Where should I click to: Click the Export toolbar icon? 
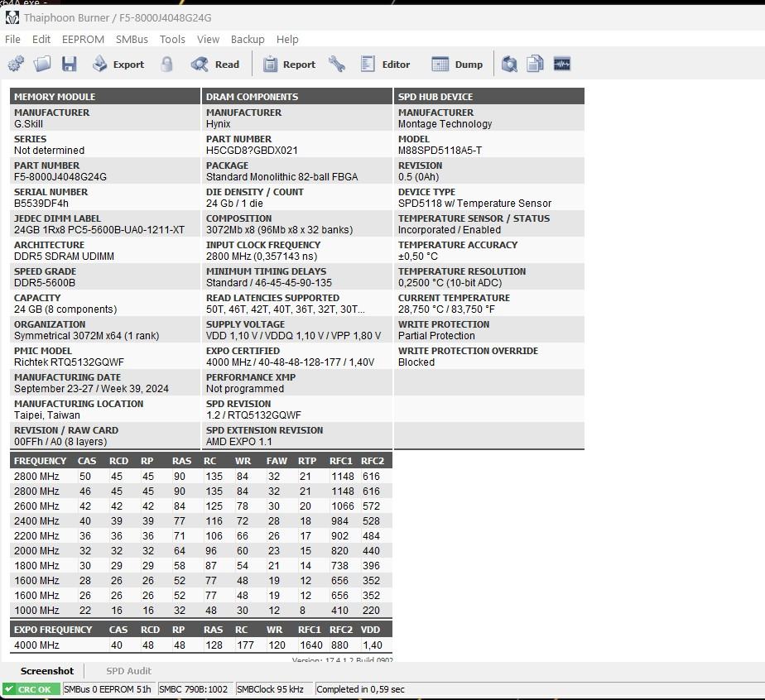tap(100, 64)
